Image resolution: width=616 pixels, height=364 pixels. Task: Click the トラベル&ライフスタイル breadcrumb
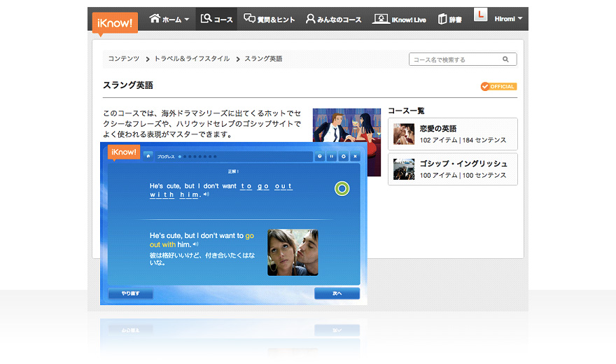tap(192, 59)
